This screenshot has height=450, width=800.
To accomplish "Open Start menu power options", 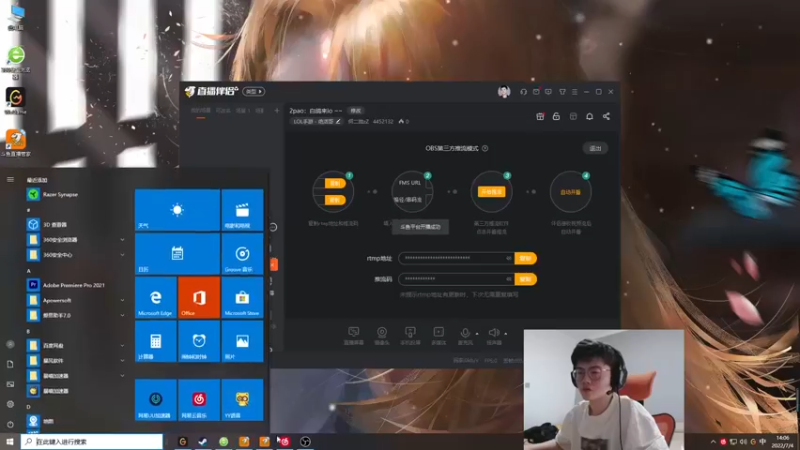I will 10,424.
